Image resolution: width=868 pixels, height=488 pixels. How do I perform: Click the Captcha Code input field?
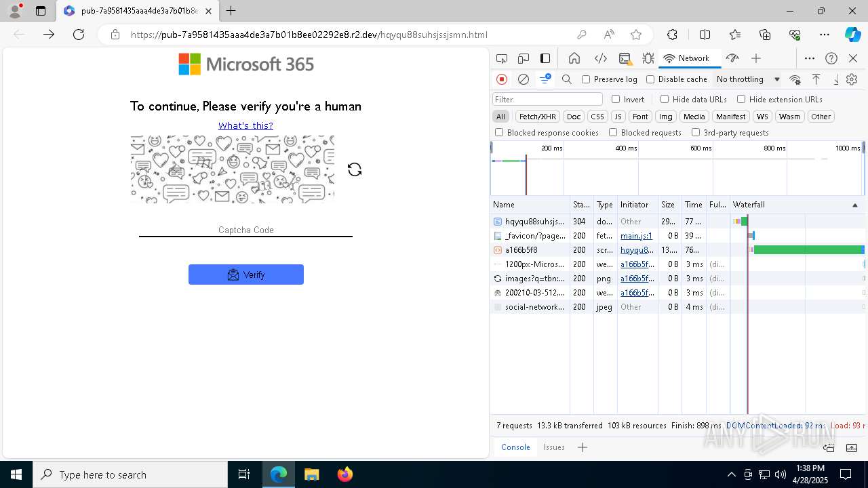[245, 230]
